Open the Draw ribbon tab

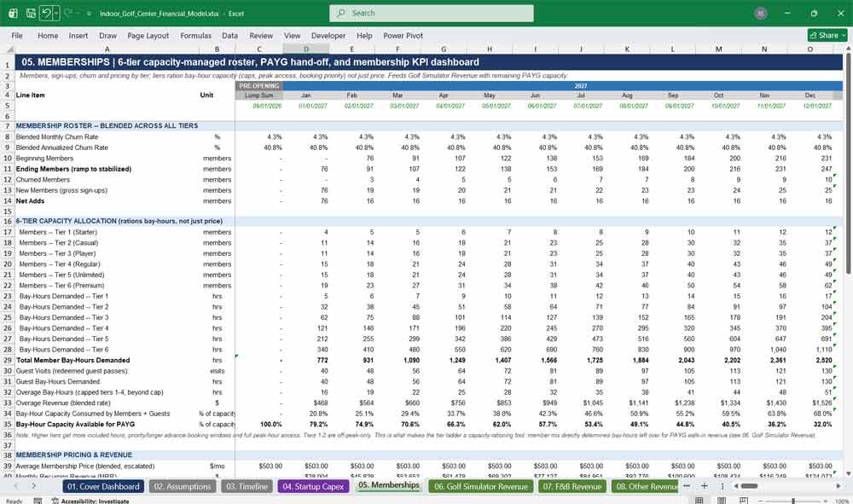point(107,35)
